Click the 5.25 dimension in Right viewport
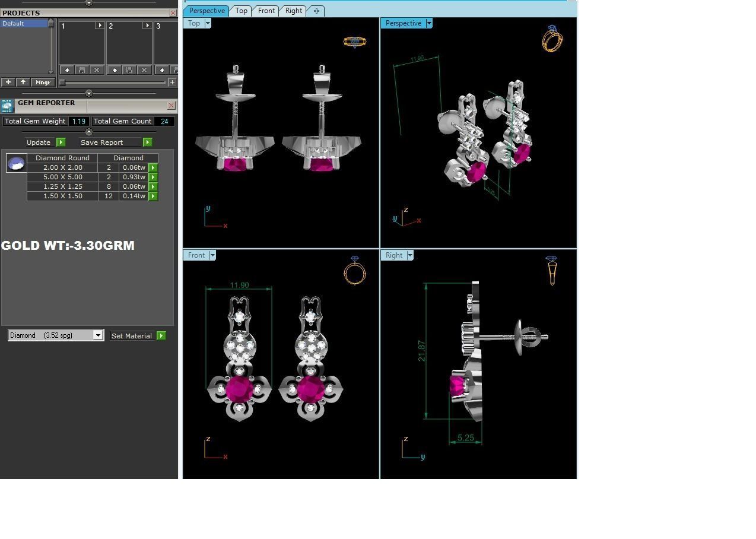Viewport: 756px width, 539px height. click(466, 437)
